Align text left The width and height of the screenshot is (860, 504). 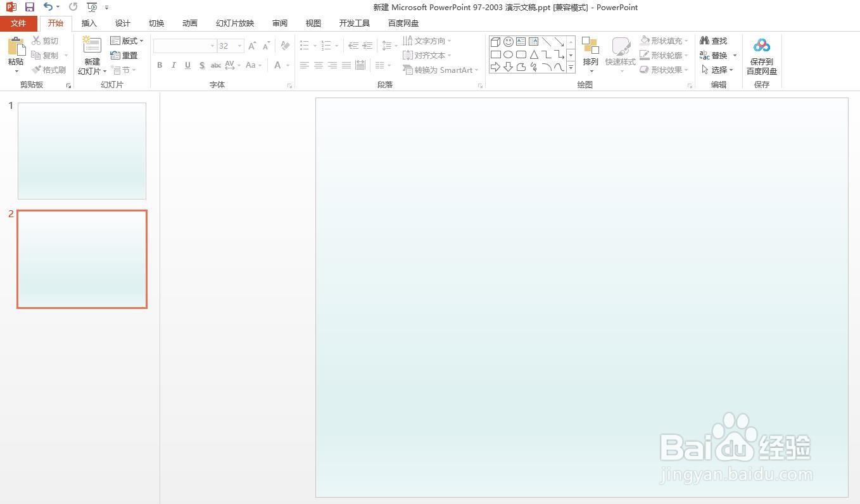pyautogui.click(x=304, y=65)
